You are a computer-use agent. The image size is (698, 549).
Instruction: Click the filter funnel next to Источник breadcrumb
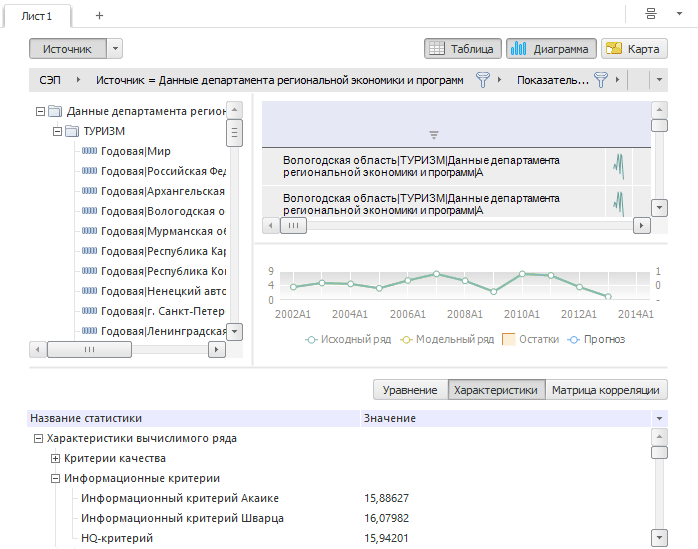(x=483, y=79)
